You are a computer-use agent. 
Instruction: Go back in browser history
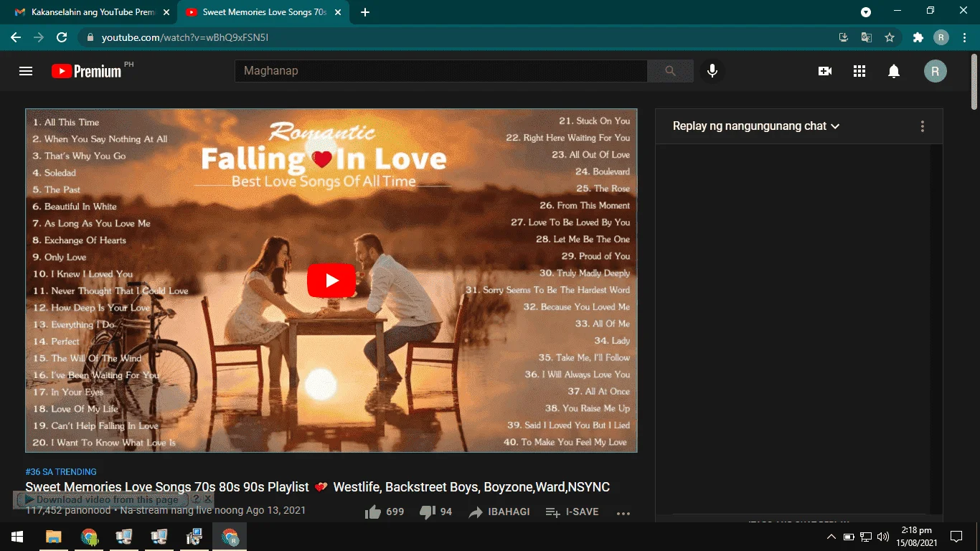[x=16, y=37]
